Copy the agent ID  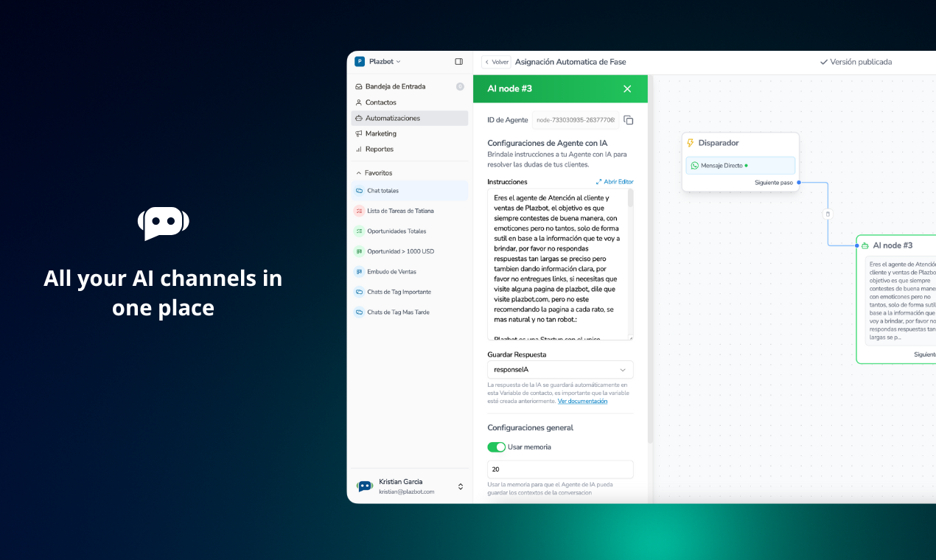[629, 120]
